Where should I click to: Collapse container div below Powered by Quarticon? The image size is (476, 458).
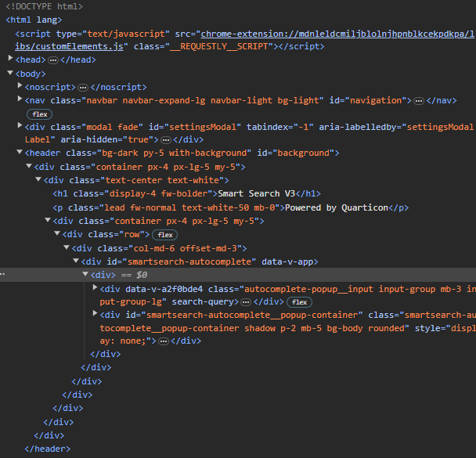click(48, 220)
